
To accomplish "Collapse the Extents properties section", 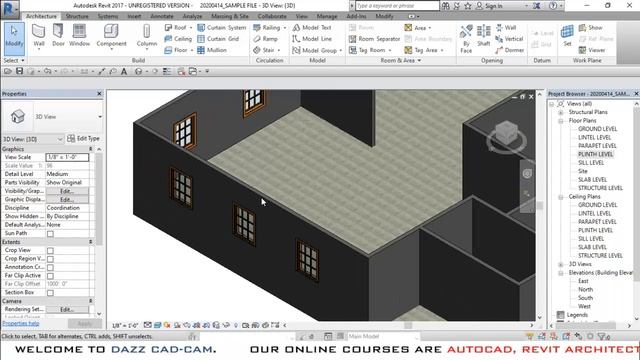I will click(91, 242).
